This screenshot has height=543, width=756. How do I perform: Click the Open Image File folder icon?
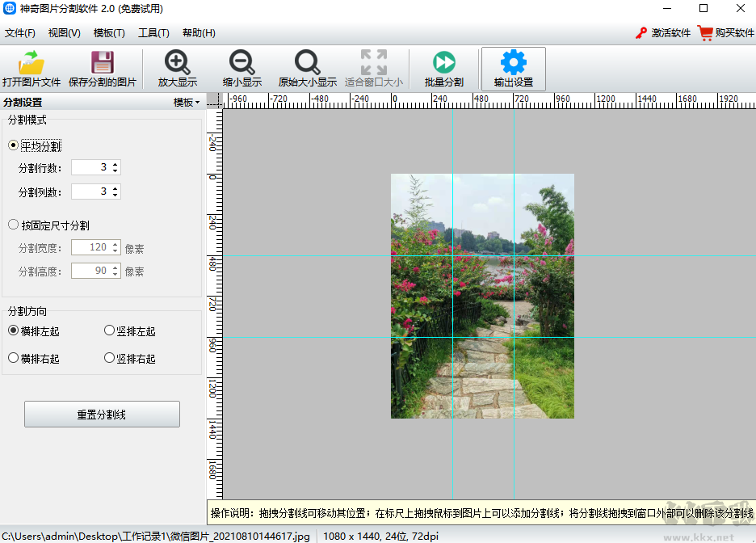point(31,63)
